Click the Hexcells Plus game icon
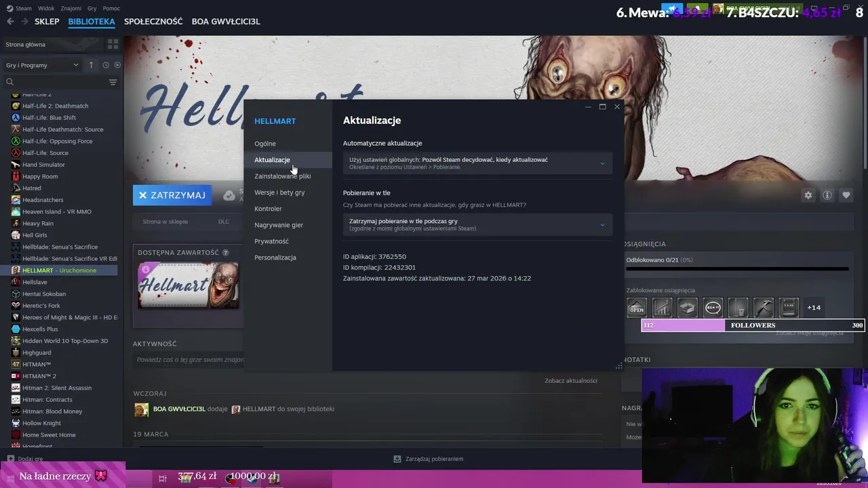Viewport: 868px width, 488px height. (x=16, y=329)
